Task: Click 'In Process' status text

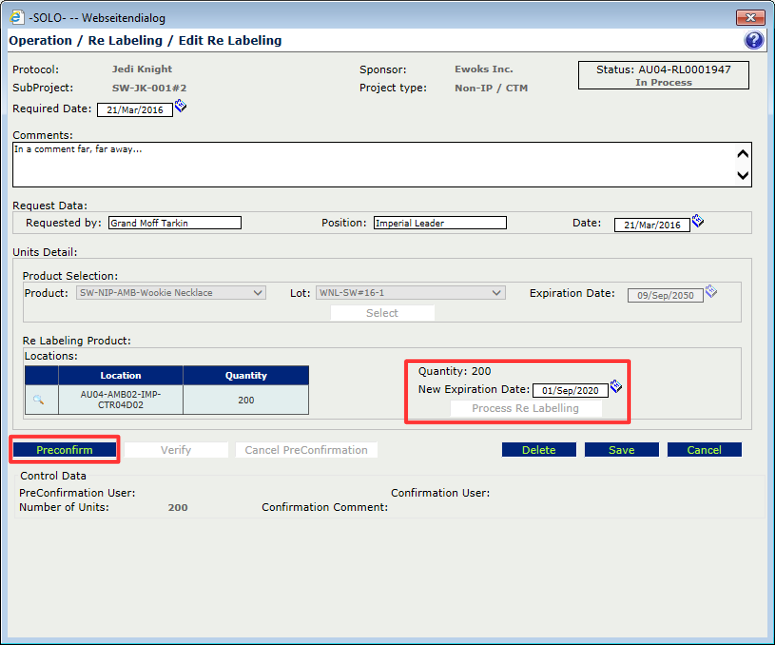Action: click(x=663, y=83)
